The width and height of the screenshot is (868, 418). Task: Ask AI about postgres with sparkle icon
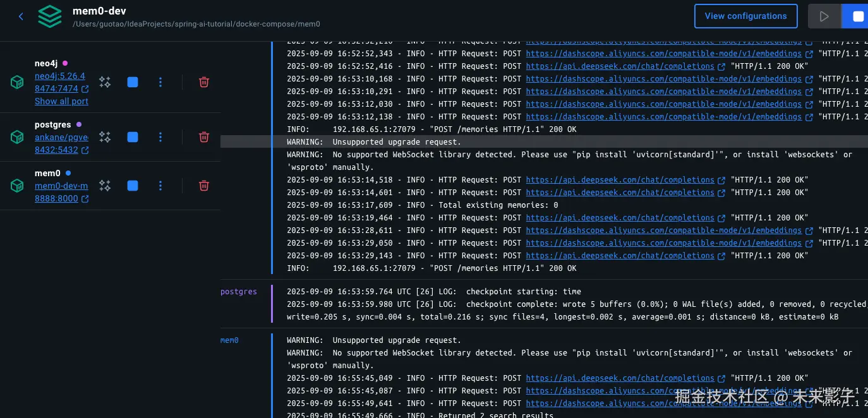click(x=105, y=137)
